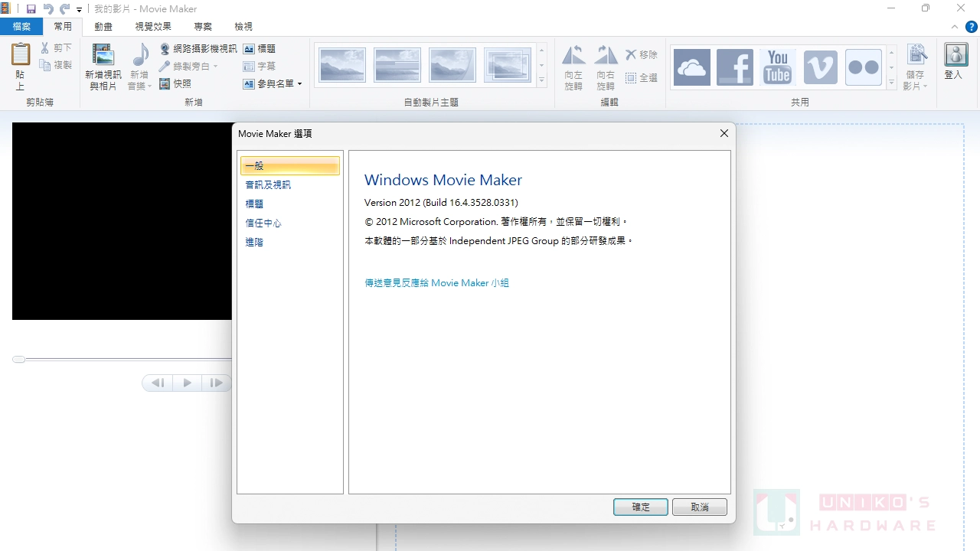
Task: Switch to the 常用 ribbon tab
Action: click(x=63, y=27)
